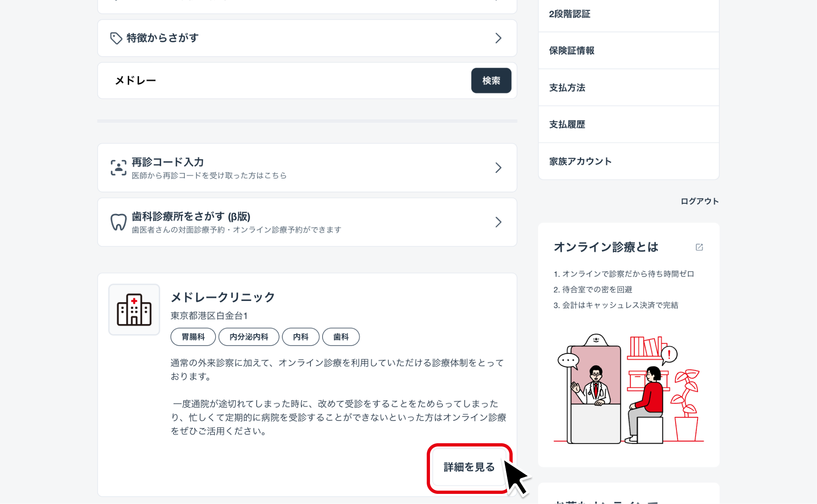Open 再診コード入力 via its chevron arrow
The image size is (817, 504).
pos(498,168)
